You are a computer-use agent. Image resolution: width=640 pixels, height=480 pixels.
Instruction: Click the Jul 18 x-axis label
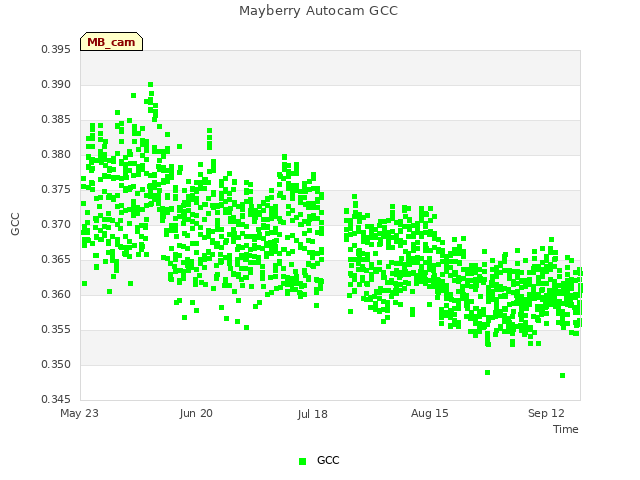tap(313, 414)
